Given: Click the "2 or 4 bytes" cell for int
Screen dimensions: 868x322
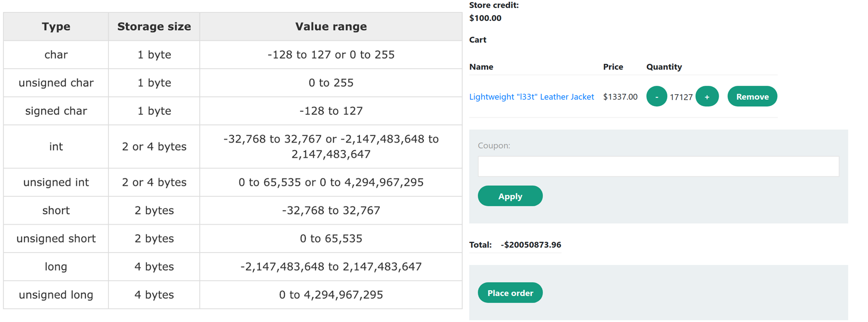Looking at the screenshot, I should [154, 146].
